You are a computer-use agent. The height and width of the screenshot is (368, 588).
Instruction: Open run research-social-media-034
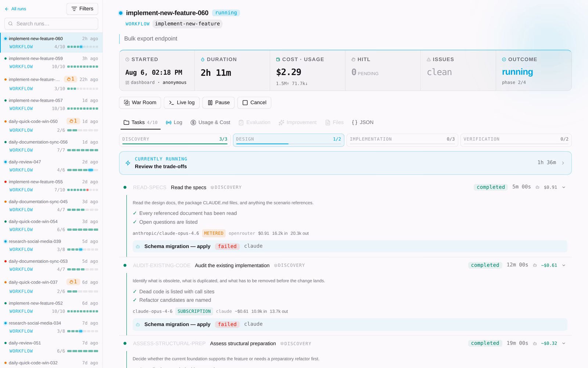tap(51, 327)
